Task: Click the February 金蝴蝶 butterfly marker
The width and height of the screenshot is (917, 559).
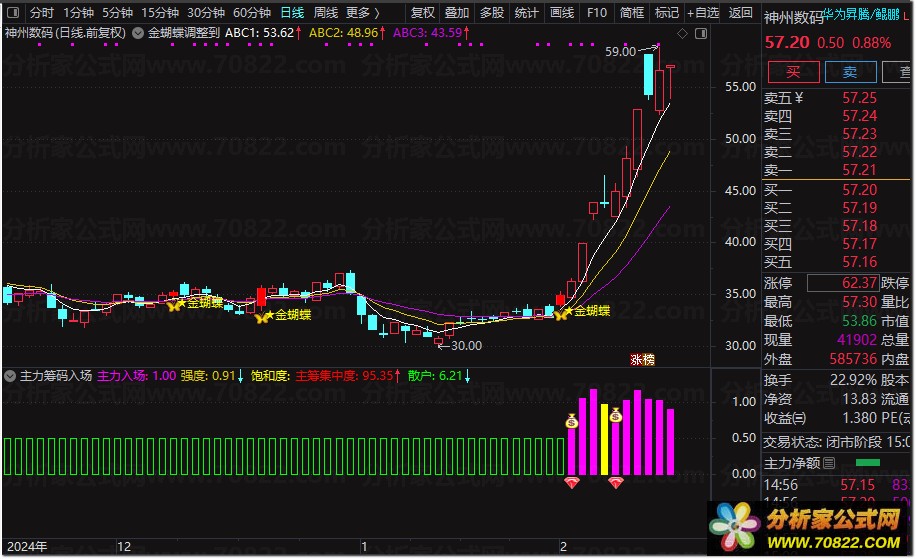Action: (x=560, y=315)
